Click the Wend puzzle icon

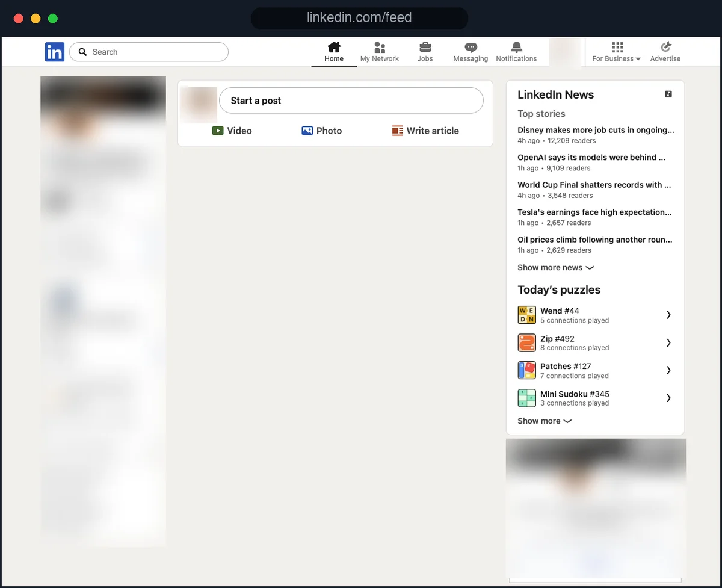pos(526,315)
